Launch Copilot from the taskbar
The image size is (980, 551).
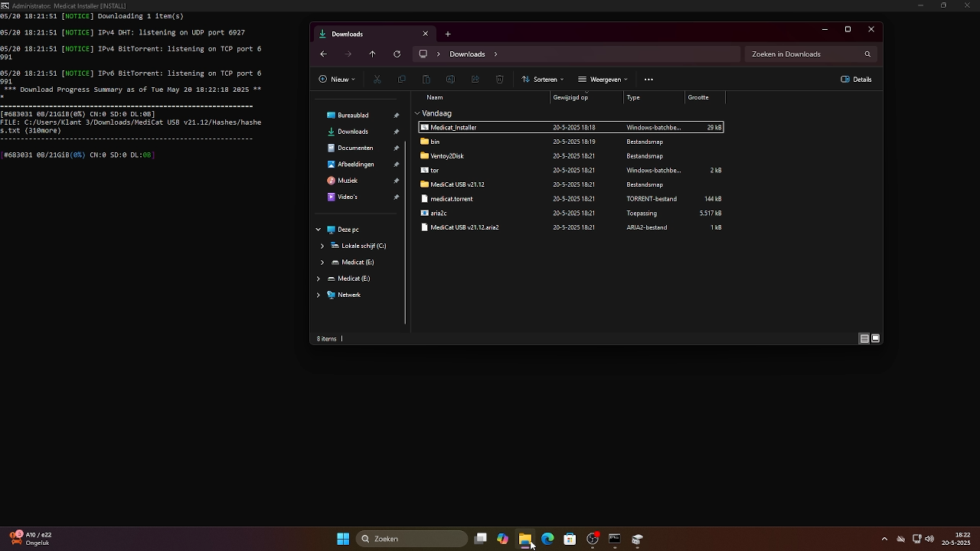coord(502,539)
